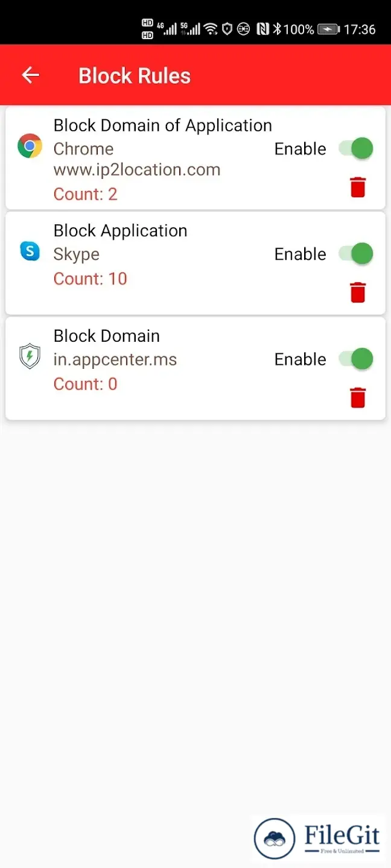Tap the battery indicator icon
Screen dimensions: 391x868
click(329, 29)
